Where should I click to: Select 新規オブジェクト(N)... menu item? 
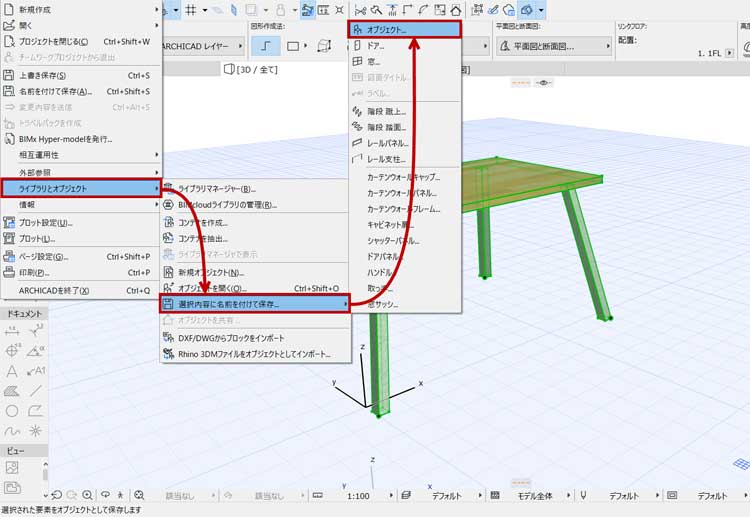click(256, 273)
